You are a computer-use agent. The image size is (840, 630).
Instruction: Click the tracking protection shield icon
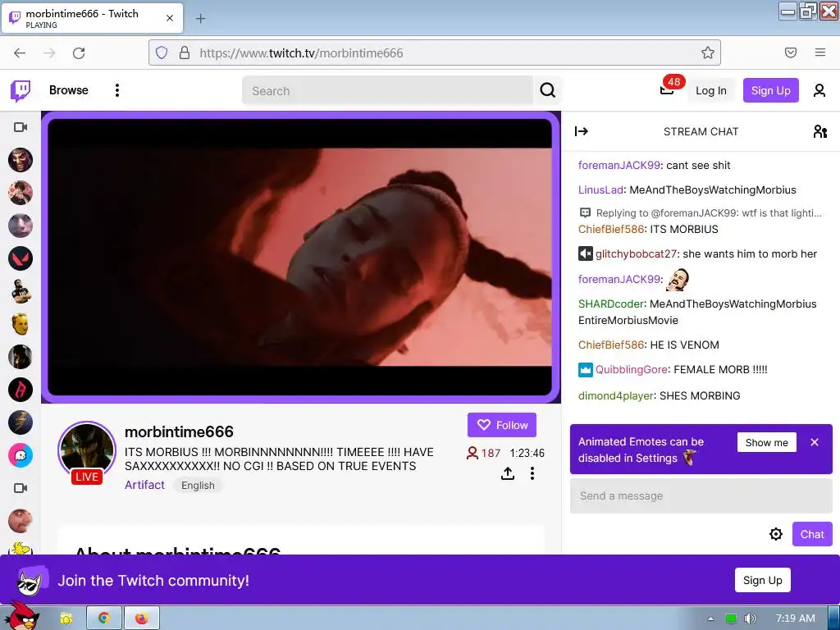coord(162,52)
